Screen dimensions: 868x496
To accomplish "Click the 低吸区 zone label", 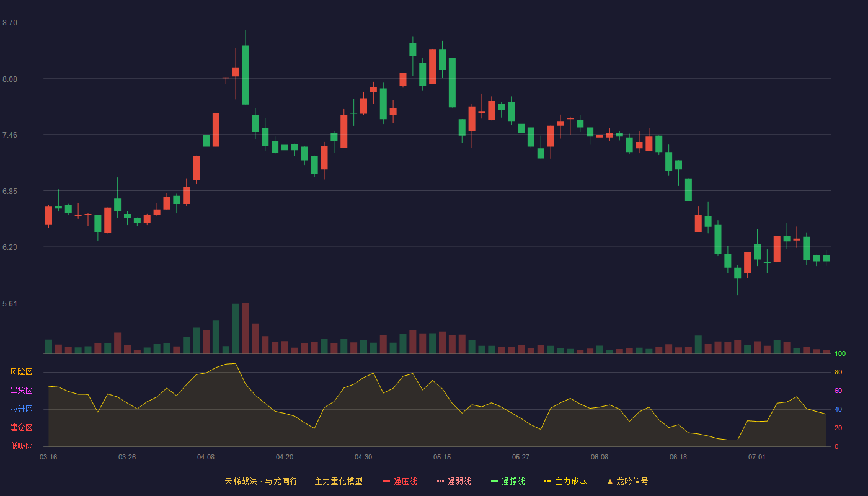I will 21,446.
